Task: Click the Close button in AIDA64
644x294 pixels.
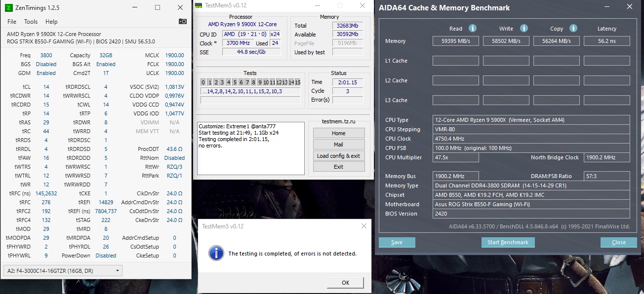Action: click(618, 242)
